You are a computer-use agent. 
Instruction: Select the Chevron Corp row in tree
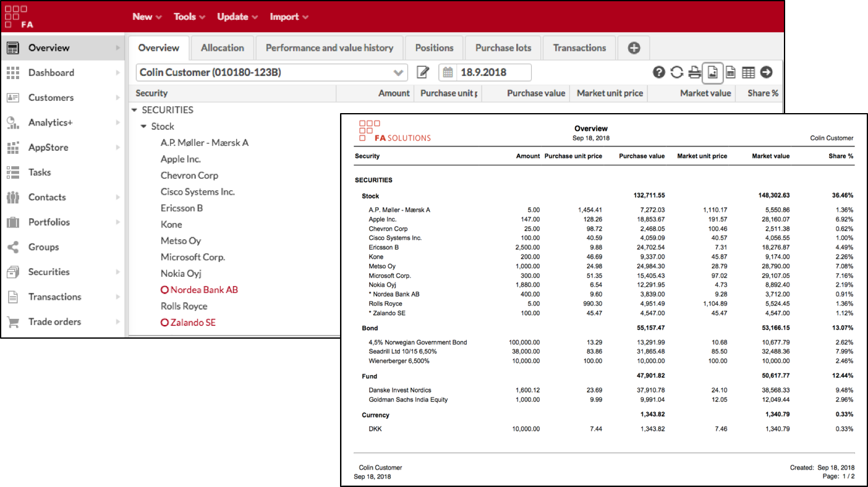coord(189,176)
